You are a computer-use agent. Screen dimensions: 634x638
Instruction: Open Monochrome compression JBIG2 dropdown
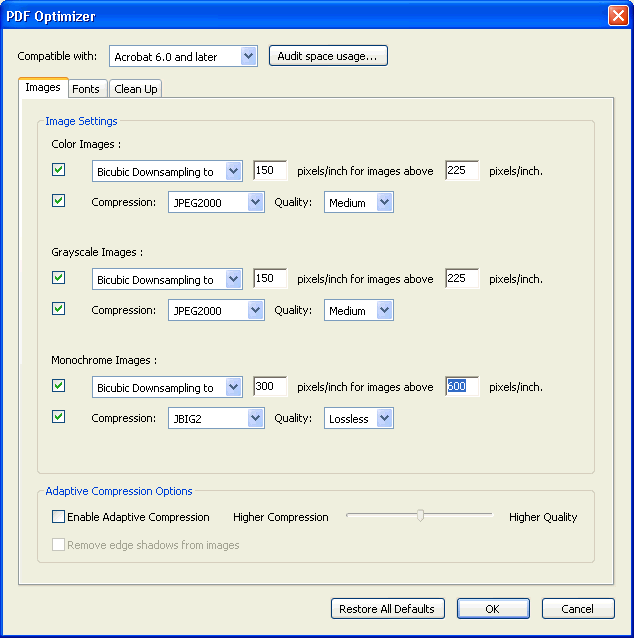(x=216, y=418)
